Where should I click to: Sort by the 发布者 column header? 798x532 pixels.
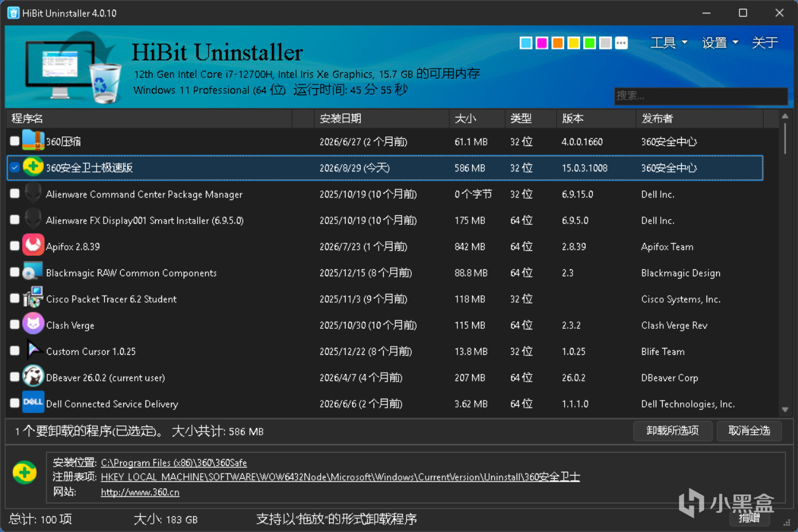tap(700, 118)
